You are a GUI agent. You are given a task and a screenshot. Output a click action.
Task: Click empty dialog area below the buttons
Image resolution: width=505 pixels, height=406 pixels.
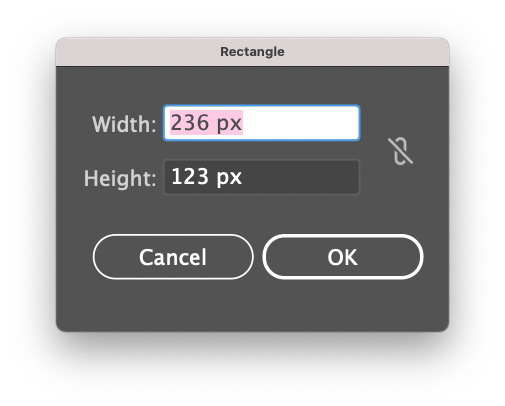pos(252,305)
